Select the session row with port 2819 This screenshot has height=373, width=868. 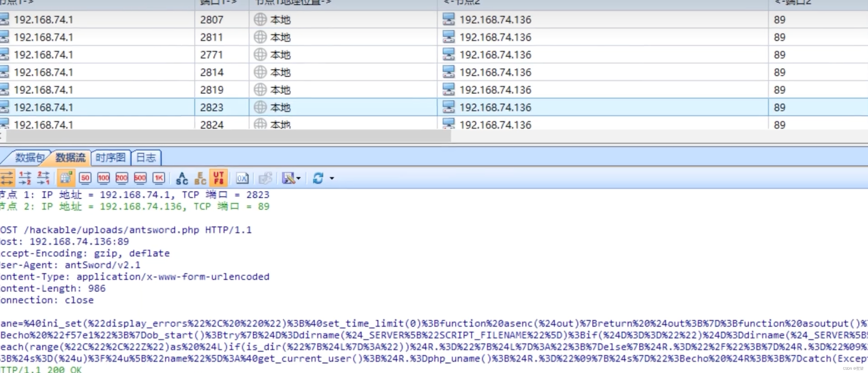click(434, 89)
